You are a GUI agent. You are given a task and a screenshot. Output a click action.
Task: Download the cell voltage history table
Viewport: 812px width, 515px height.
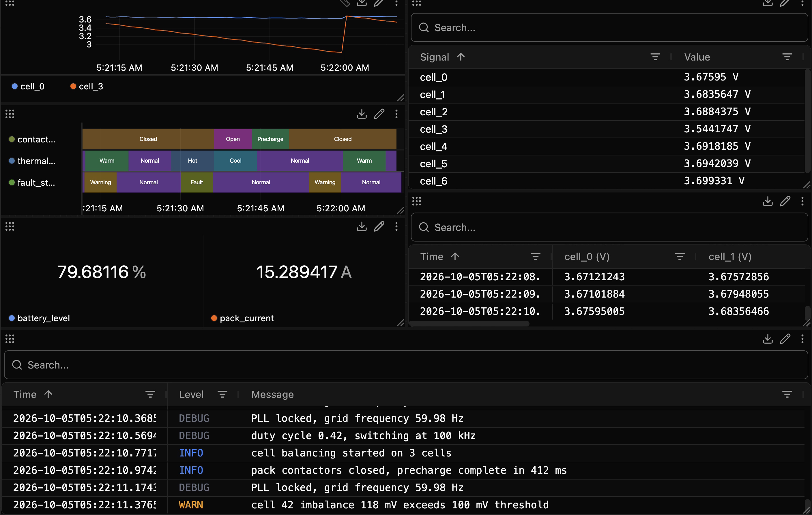coord(768,201)
